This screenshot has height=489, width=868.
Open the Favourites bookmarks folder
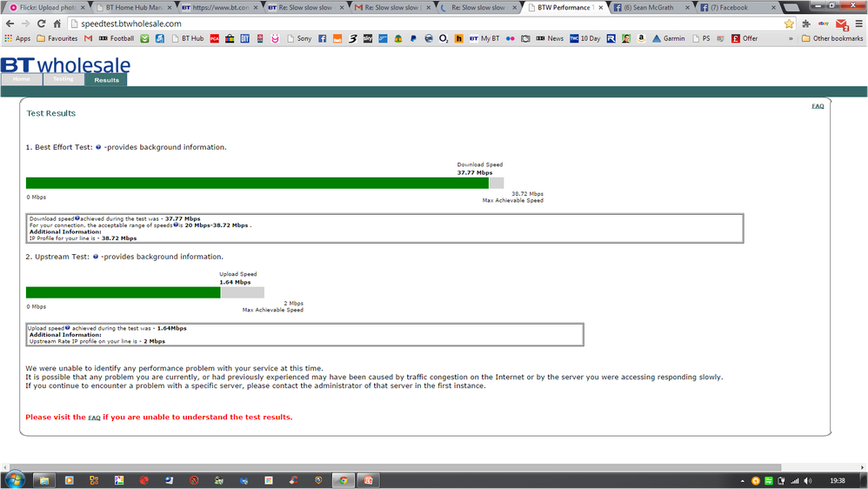tap(57, 38)
